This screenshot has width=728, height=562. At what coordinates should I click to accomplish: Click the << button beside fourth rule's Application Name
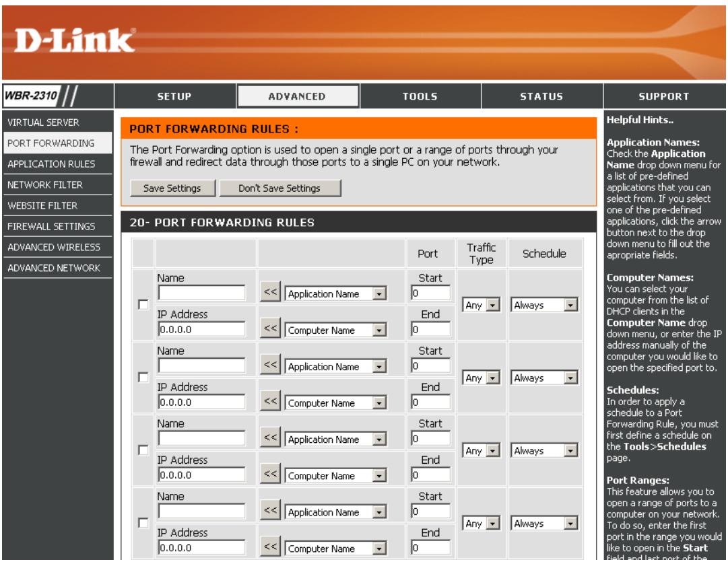[x=270, y=510]
